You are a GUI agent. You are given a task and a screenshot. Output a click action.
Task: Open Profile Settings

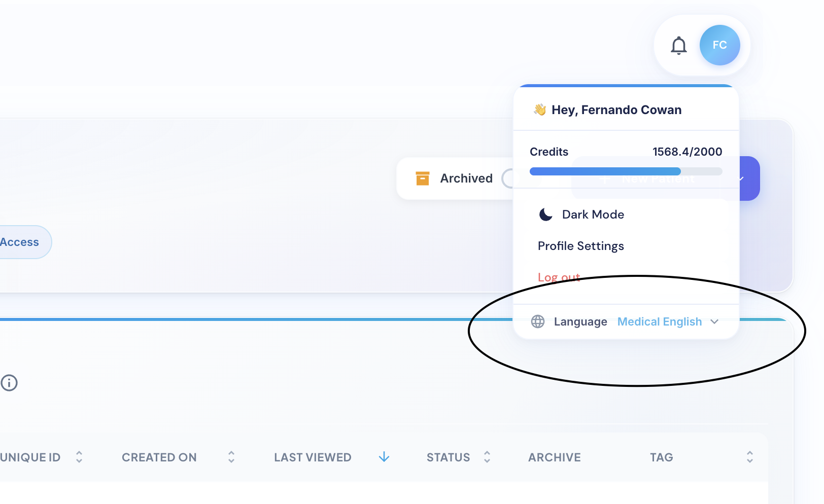[581, 246]
